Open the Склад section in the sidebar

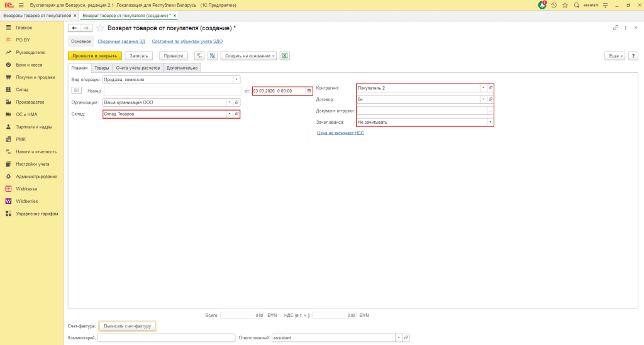click(x=22, y=90)
